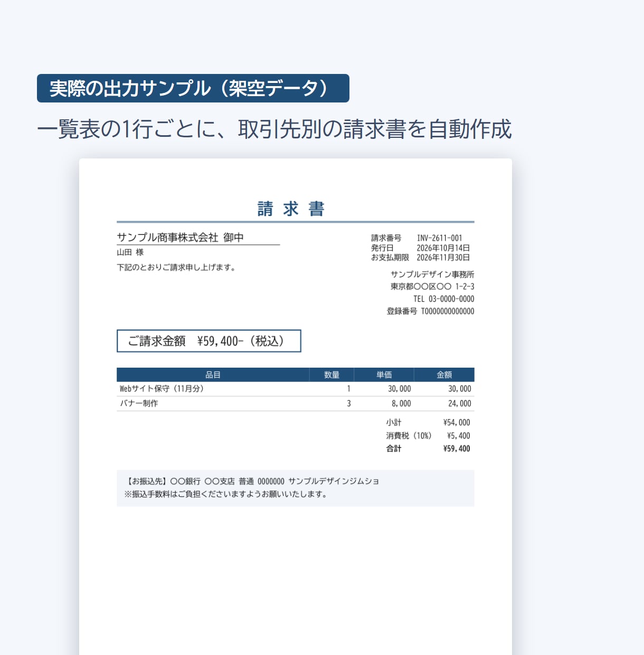Click the 実際の出力サンプル(架空データ) label

(x=193, y=88)
